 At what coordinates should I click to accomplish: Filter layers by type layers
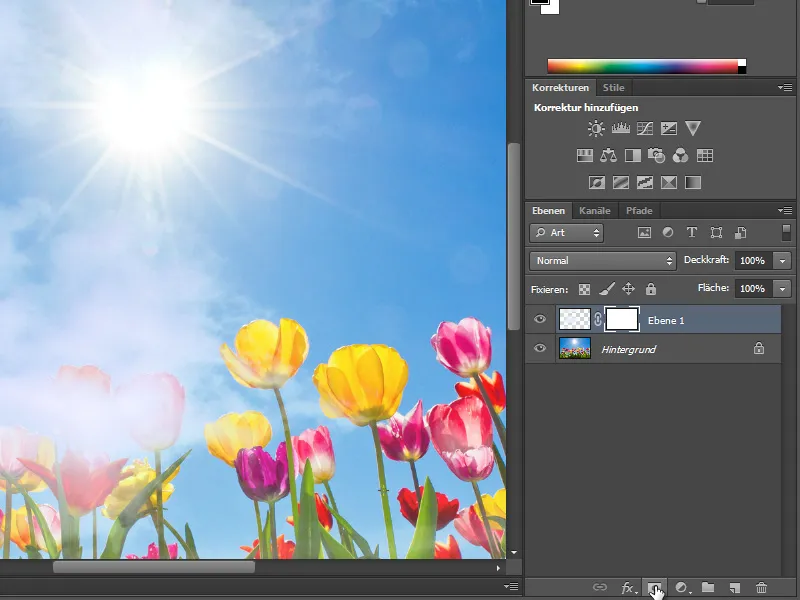coord(692,233)
